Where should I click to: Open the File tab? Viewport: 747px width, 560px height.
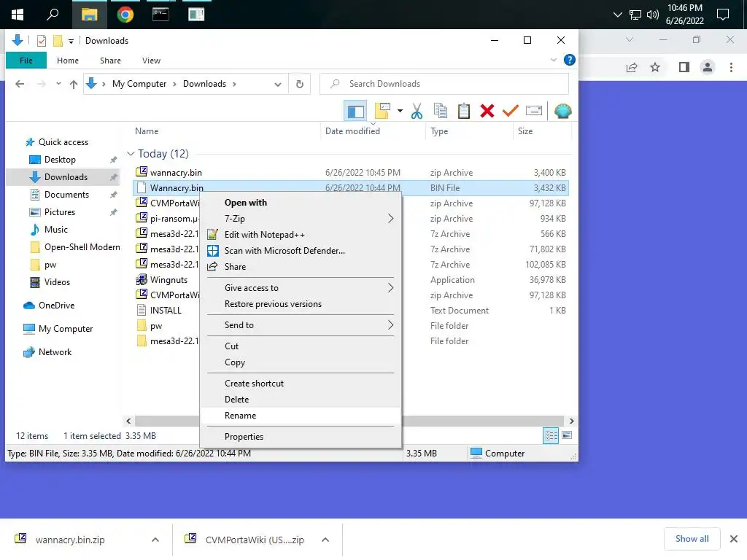tap(26, 61)
